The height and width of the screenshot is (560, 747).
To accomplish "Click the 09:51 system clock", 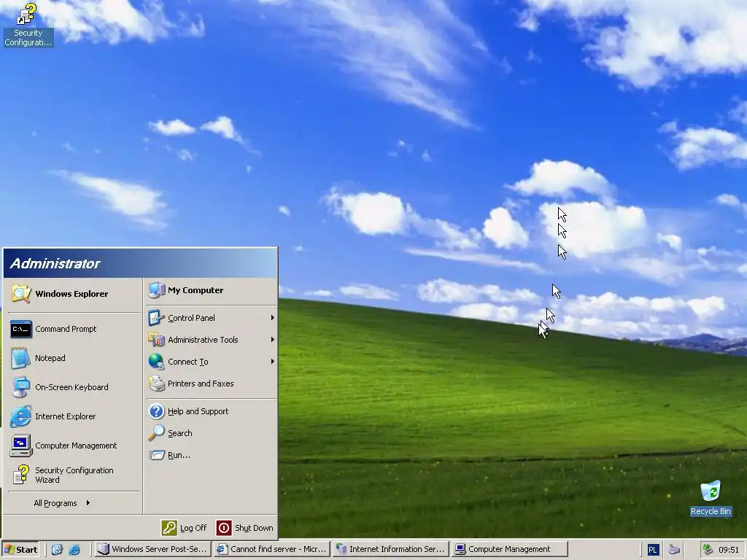I will [729, 550].
